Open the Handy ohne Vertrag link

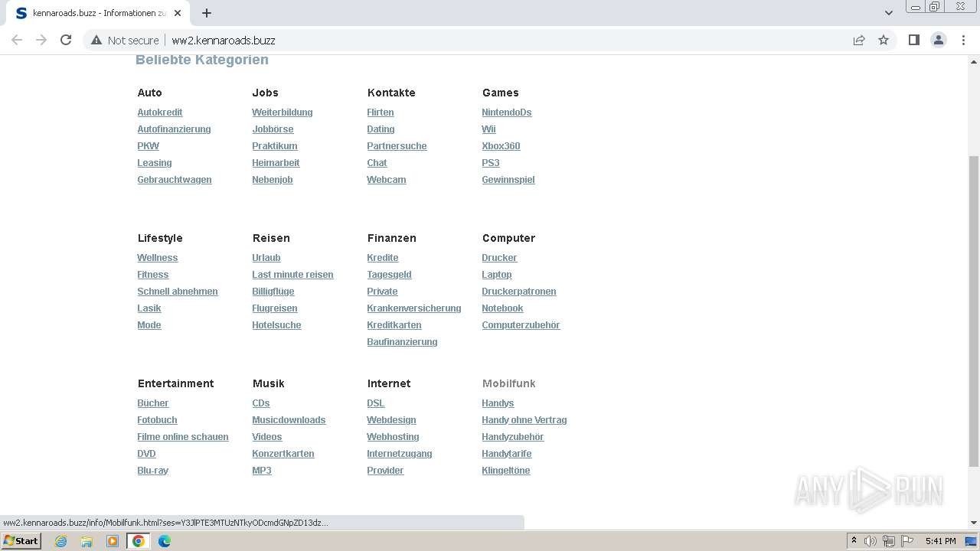524,420
